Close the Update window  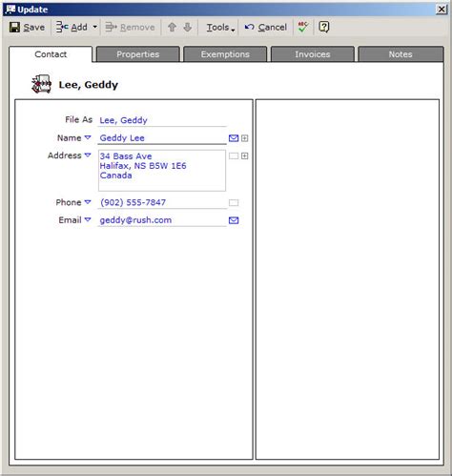[x=442, y=10]
